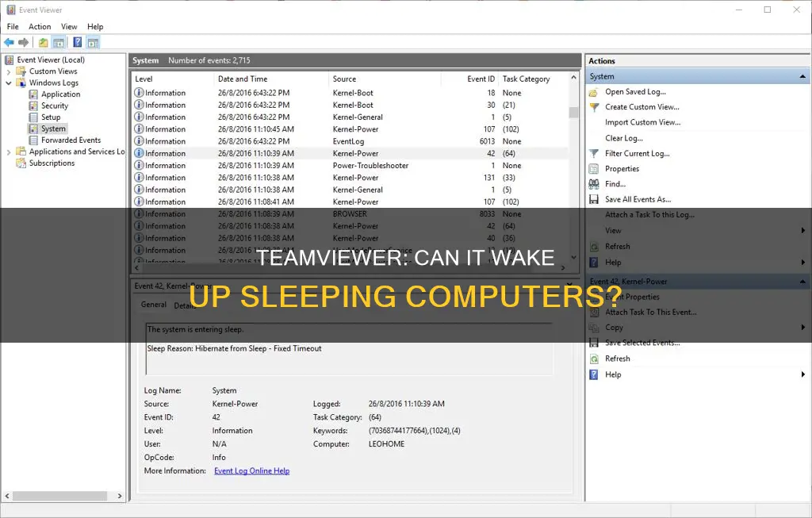Open the Application log
This screenshot has height=518, width=812.
[60, 94]
